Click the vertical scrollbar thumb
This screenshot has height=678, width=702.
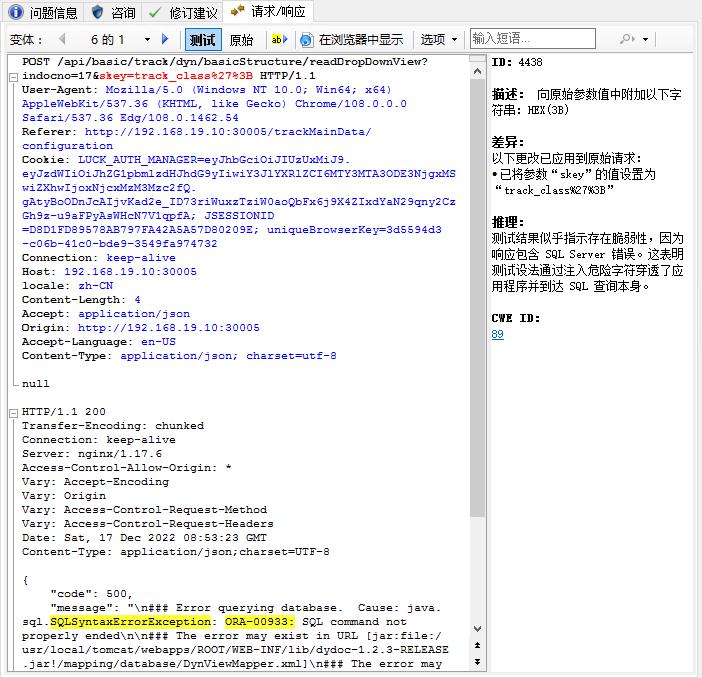(x=477, y=298)
